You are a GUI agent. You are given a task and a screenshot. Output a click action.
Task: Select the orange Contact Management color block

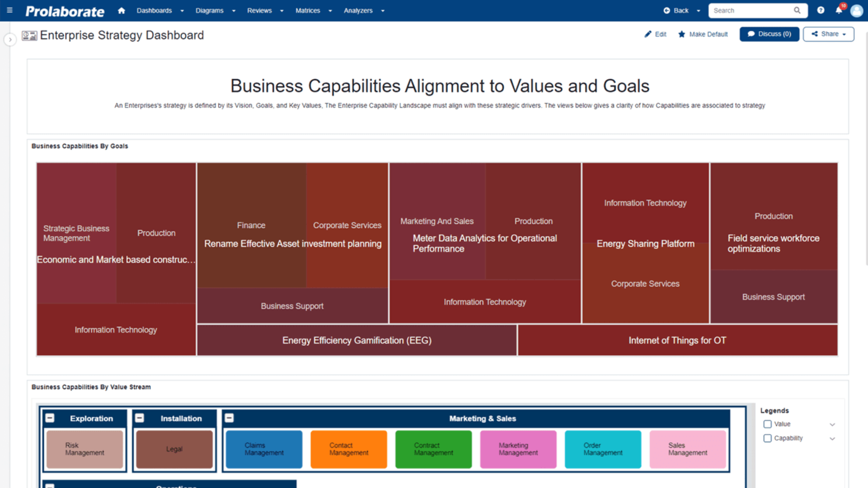348,449
